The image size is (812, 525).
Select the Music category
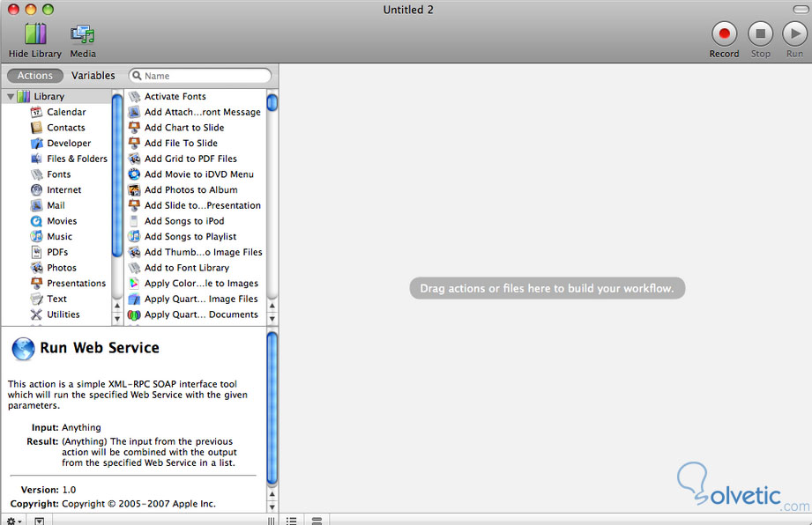[60, 236]
